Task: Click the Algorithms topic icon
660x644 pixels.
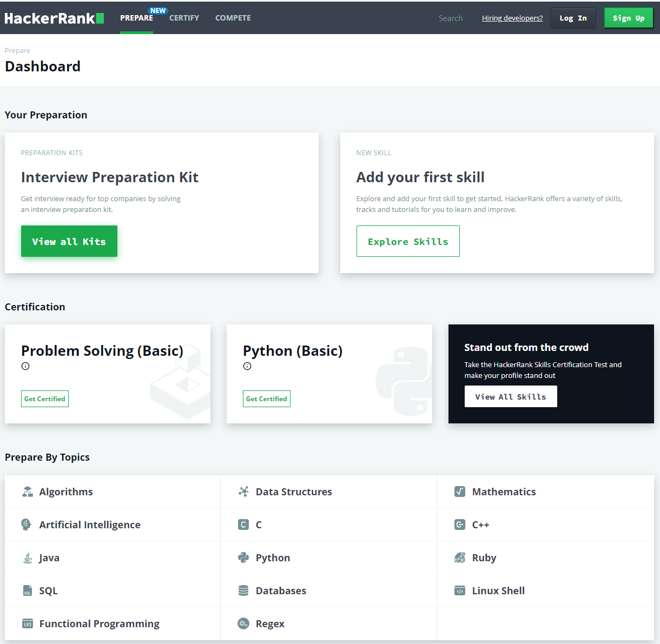Action: click(28, 492)
